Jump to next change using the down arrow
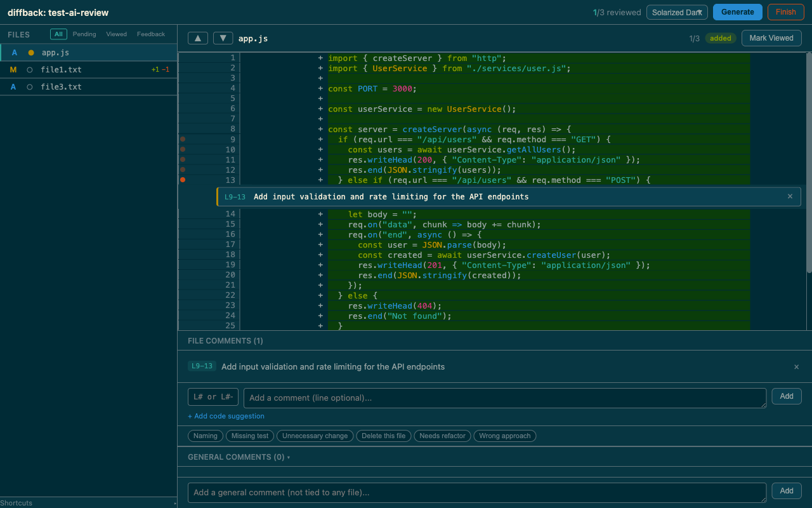Screen dimensions: 812x508 (223, 38)
